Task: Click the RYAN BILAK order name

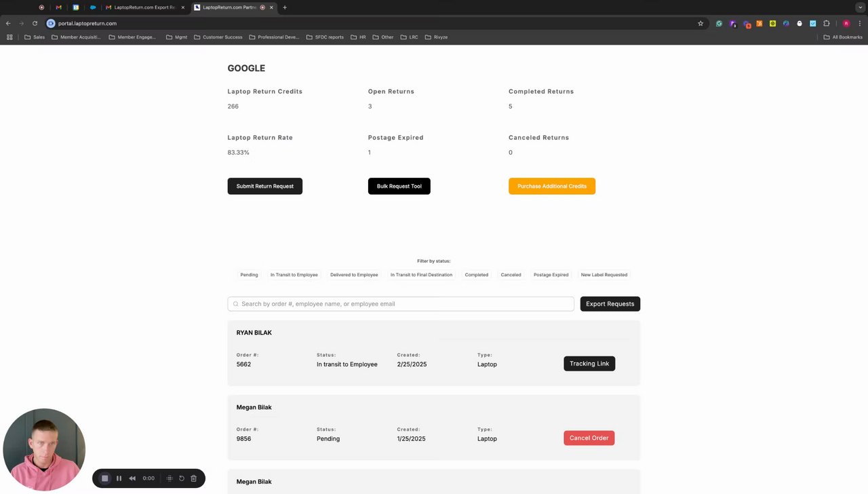Action: (x=254, y=332)
